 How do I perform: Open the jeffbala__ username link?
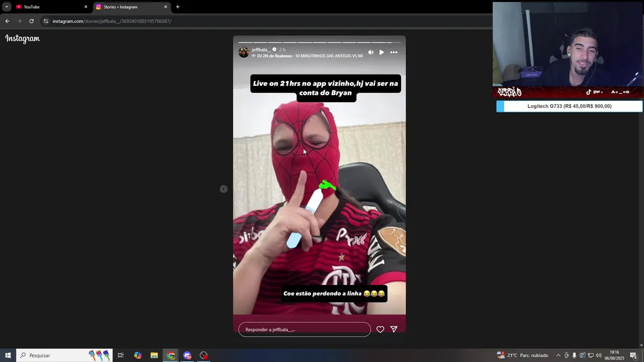tap(262, 50)
